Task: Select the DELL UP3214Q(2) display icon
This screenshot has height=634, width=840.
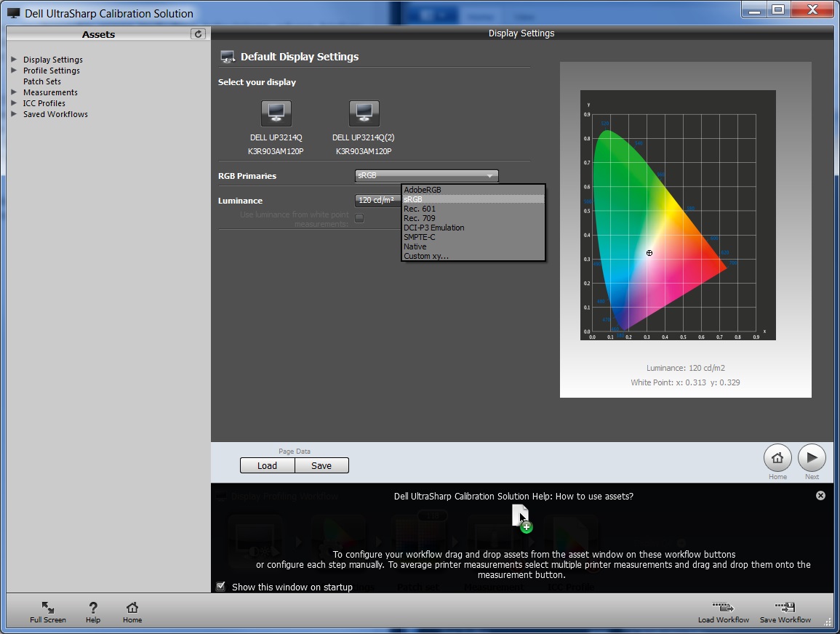Action: tap(364, 113)
